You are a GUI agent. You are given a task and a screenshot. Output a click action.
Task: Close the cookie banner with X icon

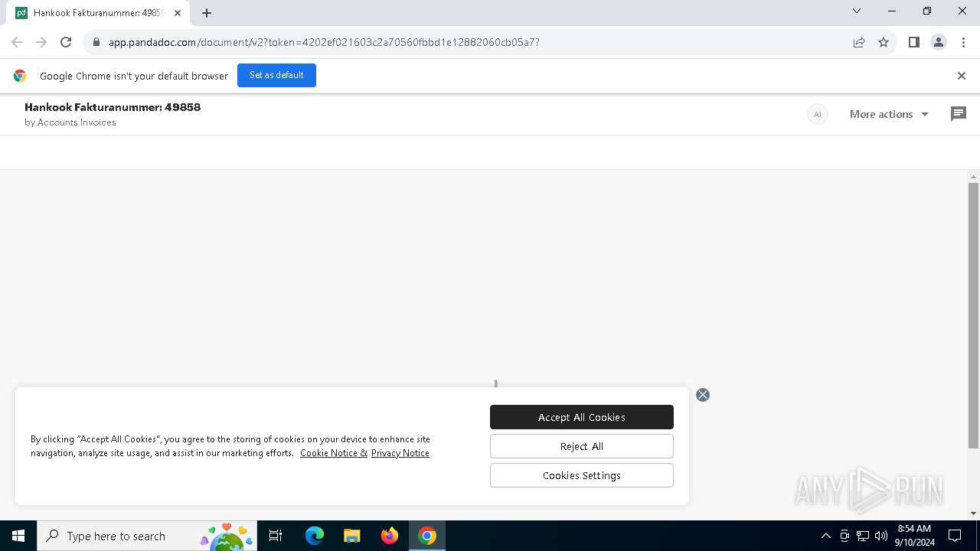click(x=703, y=395)
